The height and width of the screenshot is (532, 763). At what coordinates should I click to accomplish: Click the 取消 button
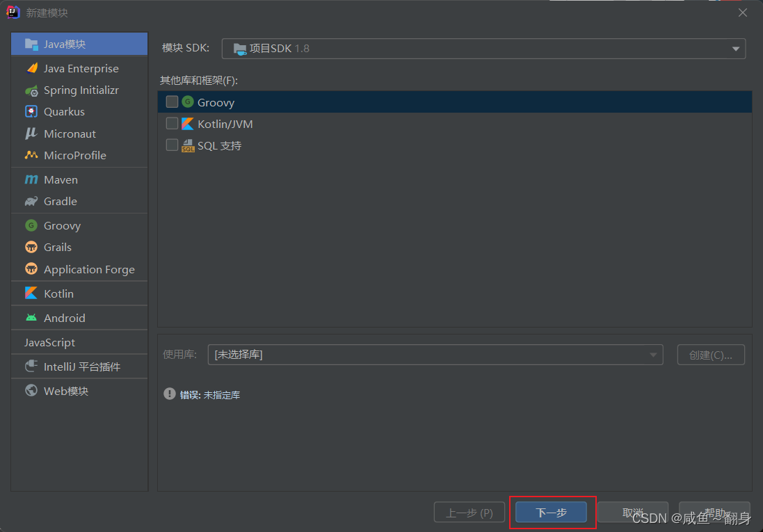[x=633, y=513]
